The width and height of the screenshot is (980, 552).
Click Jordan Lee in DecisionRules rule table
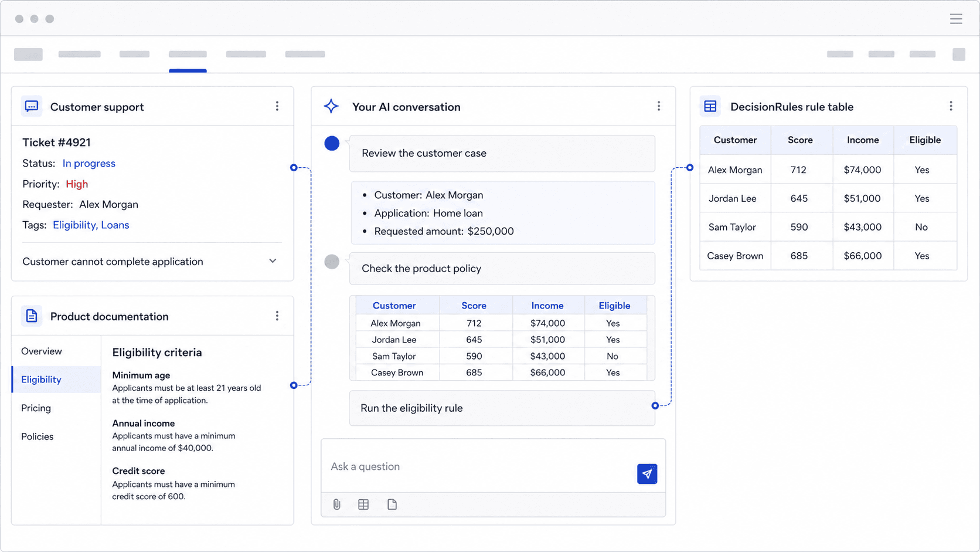(732, 198)
